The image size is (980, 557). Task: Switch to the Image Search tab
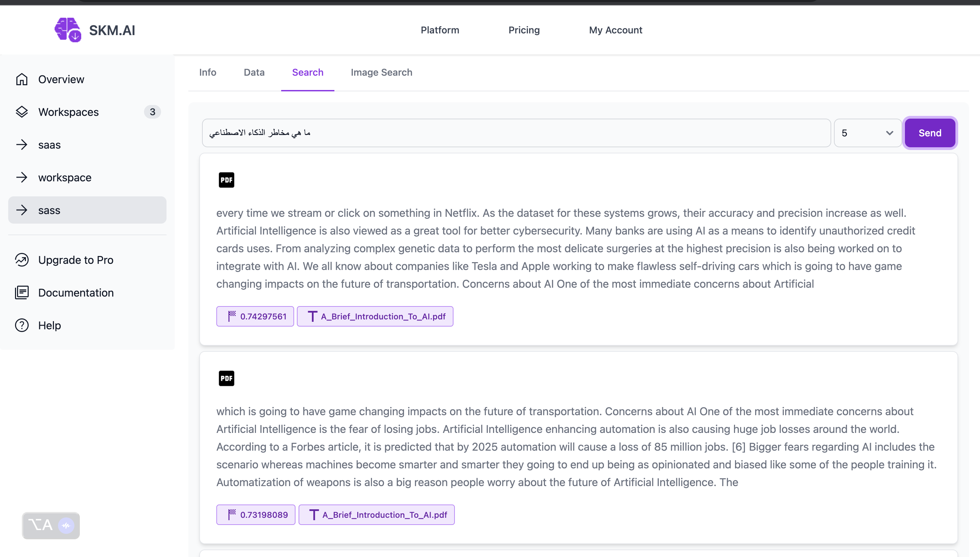(381, 72)
